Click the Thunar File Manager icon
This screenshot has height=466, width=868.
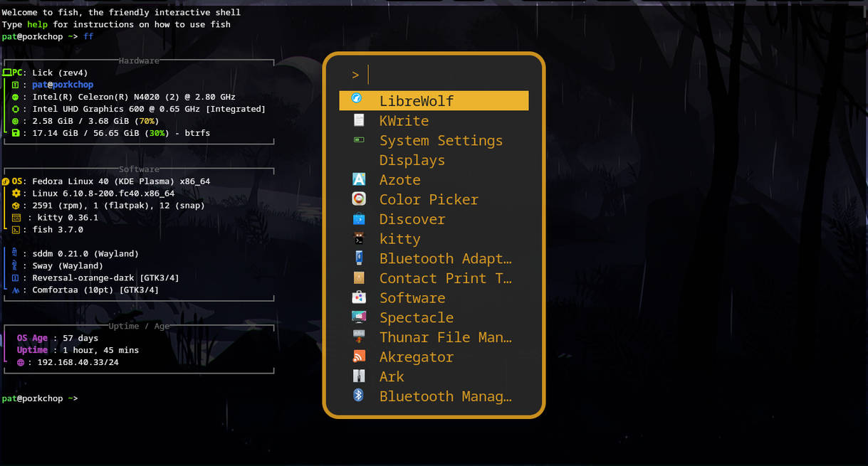click(359, 337)
